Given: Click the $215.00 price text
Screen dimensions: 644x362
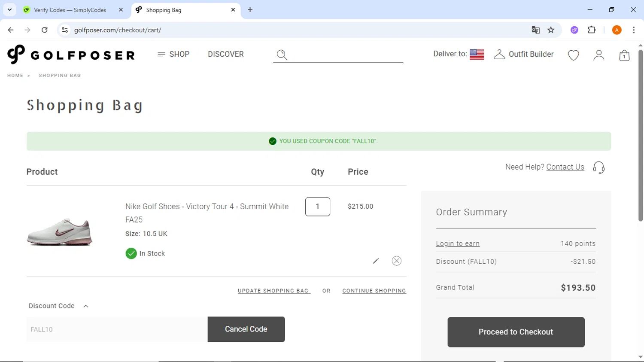Looking at the screenshot, I should pos(361,207).
